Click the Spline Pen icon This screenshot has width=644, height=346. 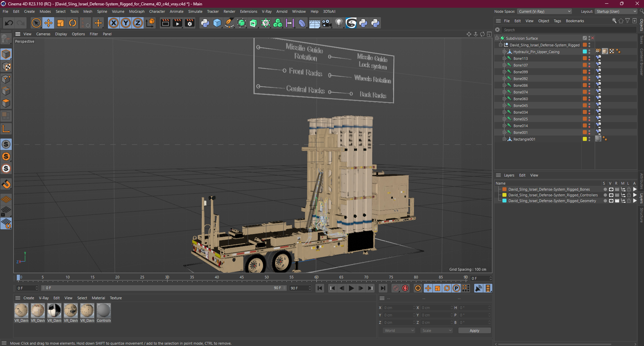(x=229, y=23)
